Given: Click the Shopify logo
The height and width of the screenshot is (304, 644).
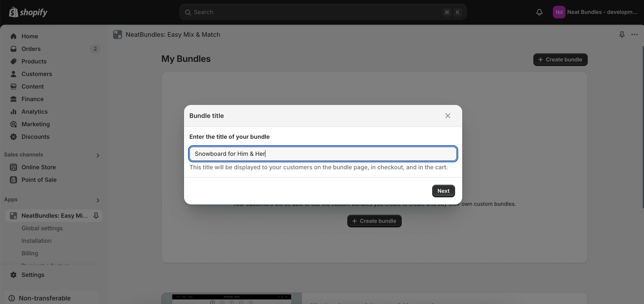Looking at the screenshot, I should pos(28,12).
